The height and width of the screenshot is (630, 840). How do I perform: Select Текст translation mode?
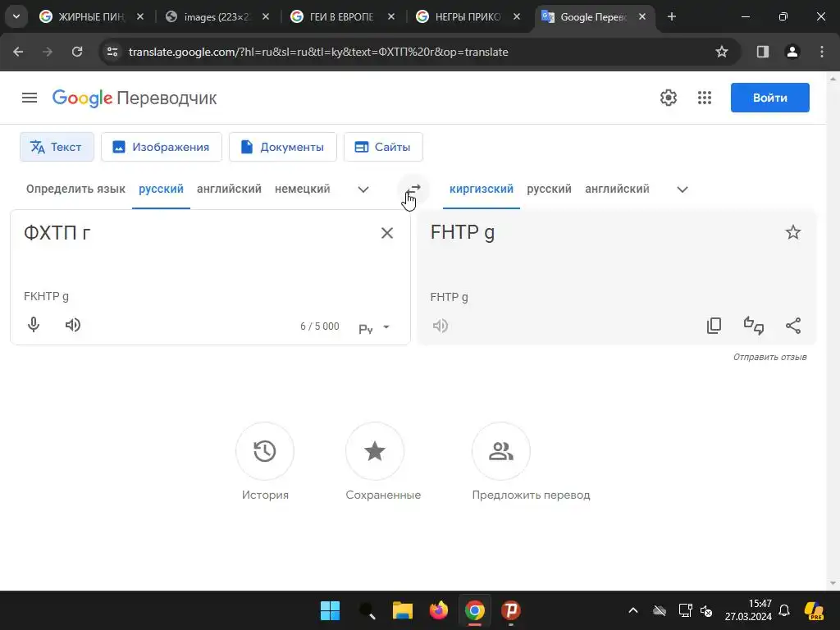57,147
